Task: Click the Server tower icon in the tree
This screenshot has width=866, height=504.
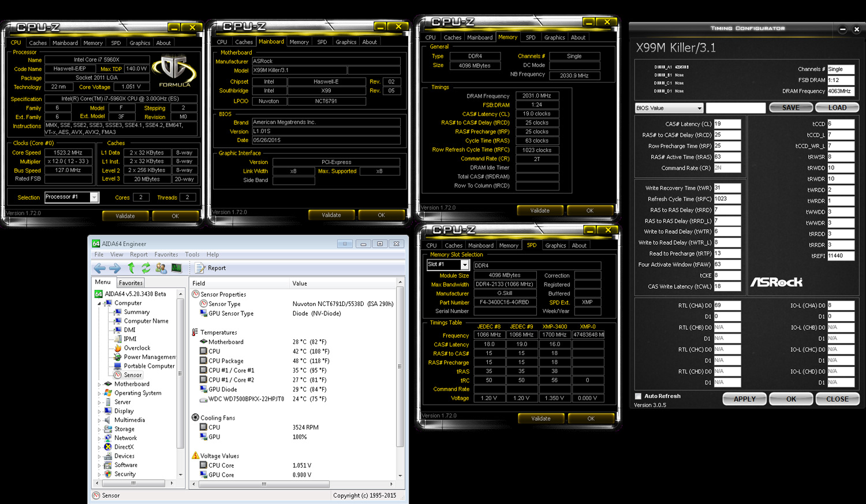Action: tap(108, 402)
